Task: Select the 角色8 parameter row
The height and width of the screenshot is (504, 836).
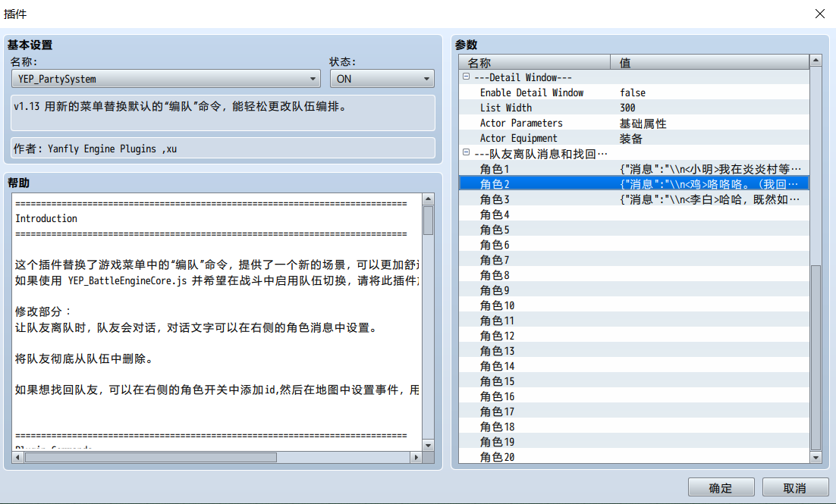Action: pyautogui.click(x=634, y=275)
